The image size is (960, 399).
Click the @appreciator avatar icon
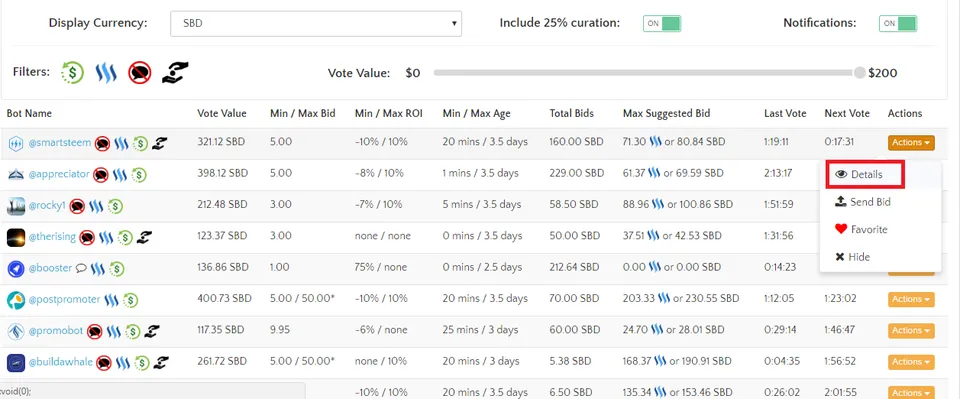(15, 174)
